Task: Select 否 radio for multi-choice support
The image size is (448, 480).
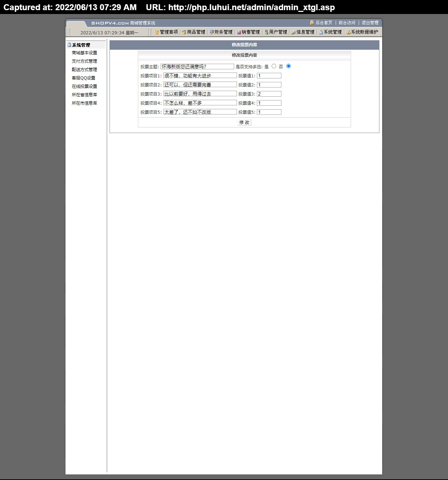Action: tap(288, 66)
